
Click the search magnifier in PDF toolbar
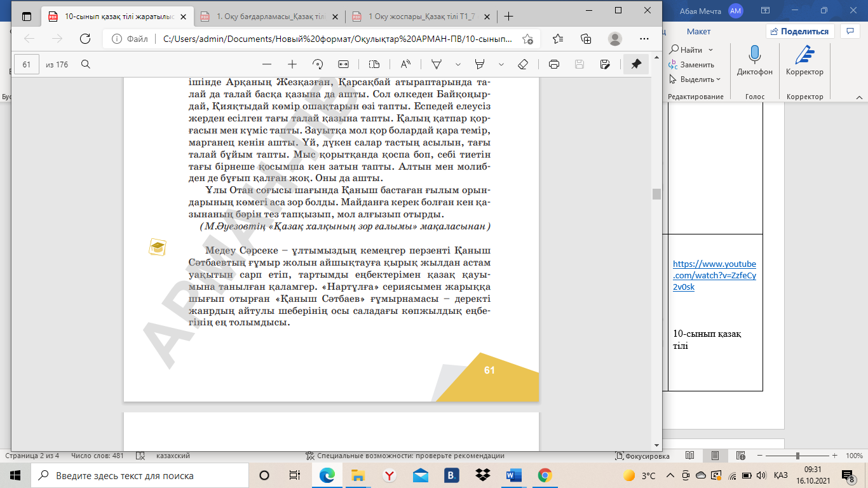click(86, 64)
